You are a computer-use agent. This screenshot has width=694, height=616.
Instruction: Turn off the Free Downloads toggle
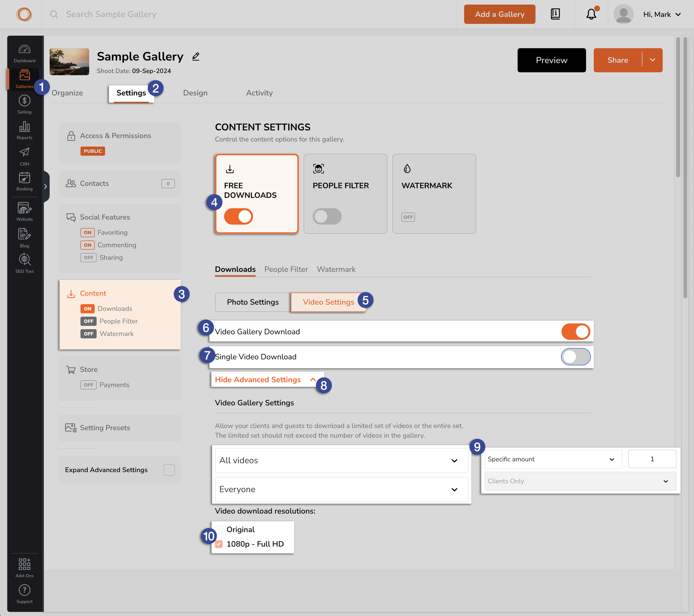[238, 216]
